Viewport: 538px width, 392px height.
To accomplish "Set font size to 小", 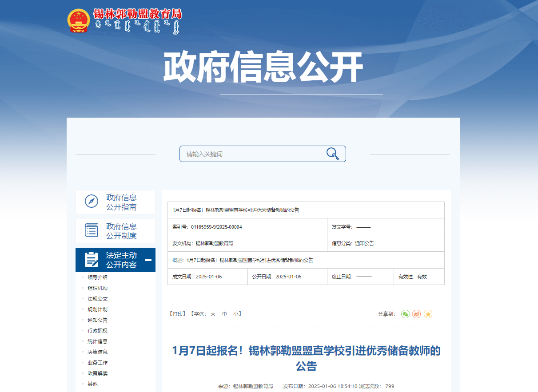I will (x=236, y=314).
